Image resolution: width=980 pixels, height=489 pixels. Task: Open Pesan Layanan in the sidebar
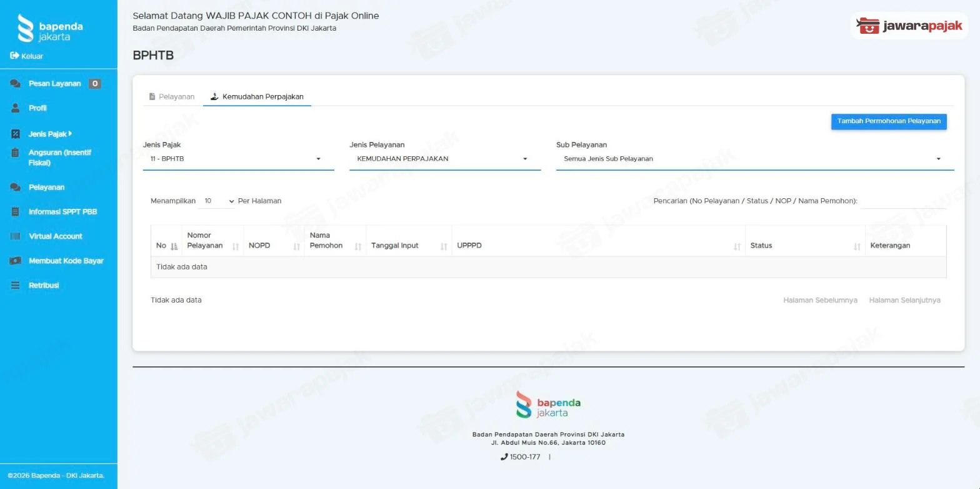(x=54, y=84)
